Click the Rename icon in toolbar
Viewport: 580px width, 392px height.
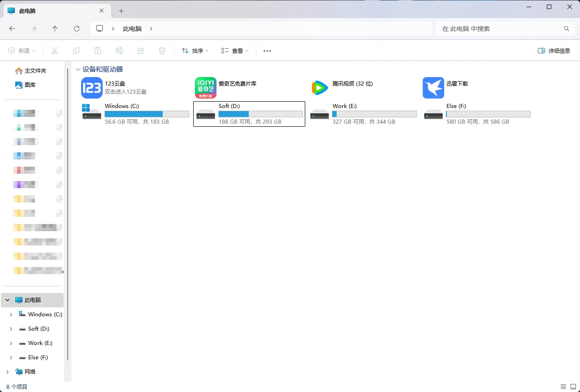119,51
